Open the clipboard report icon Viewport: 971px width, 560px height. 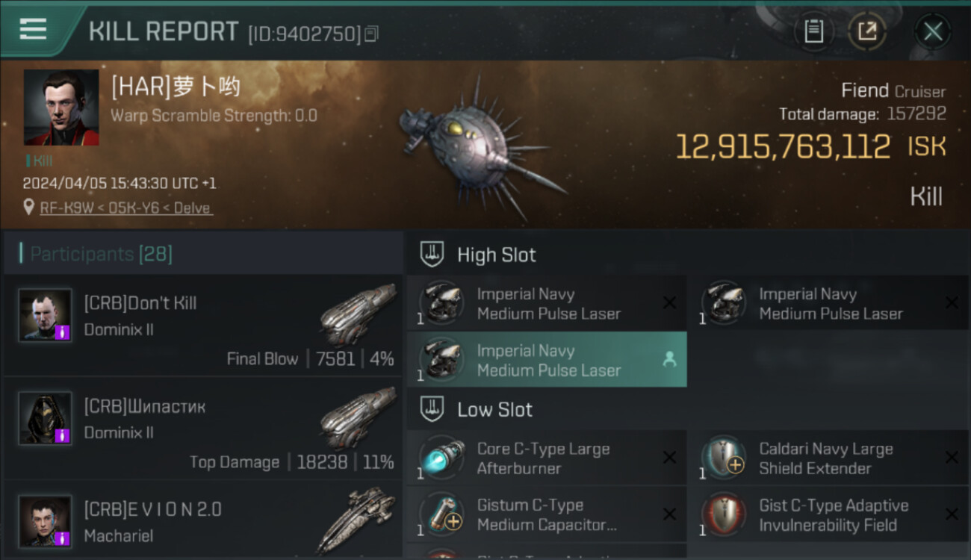coord(813,31)
